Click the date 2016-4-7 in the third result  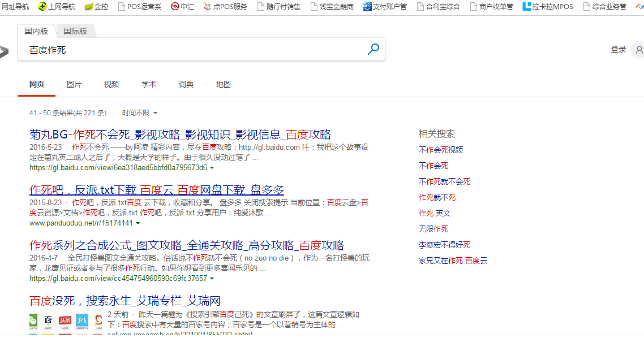pos(44,258)
